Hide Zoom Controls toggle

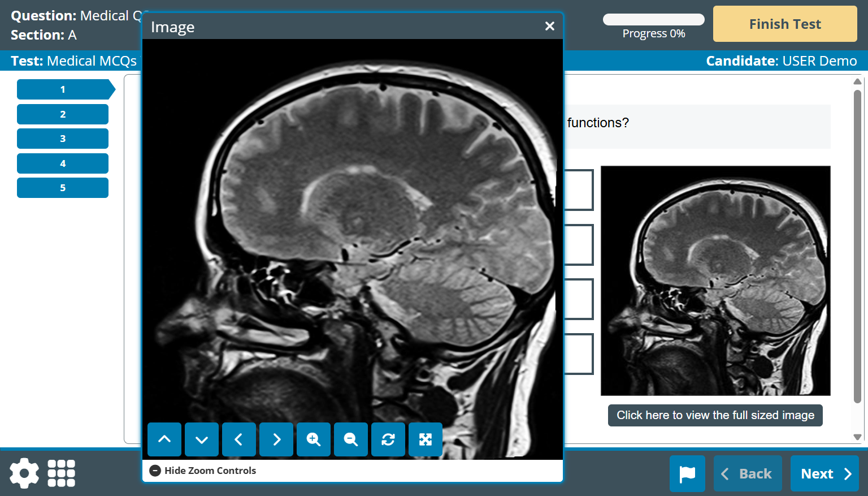point(203,471)
